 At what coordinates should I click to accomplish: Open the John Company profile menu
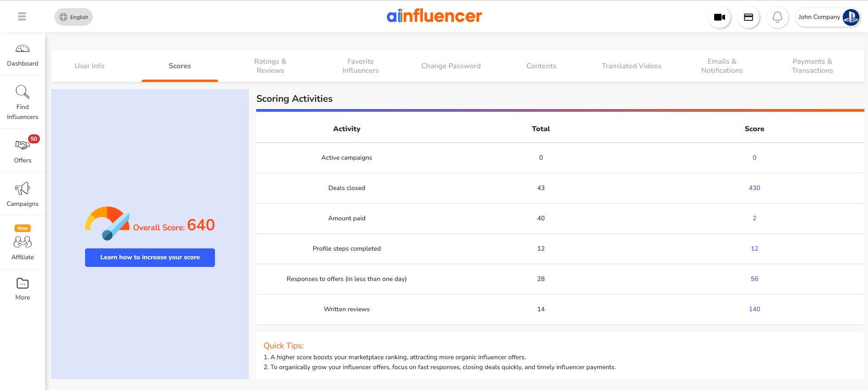(828, 17)
